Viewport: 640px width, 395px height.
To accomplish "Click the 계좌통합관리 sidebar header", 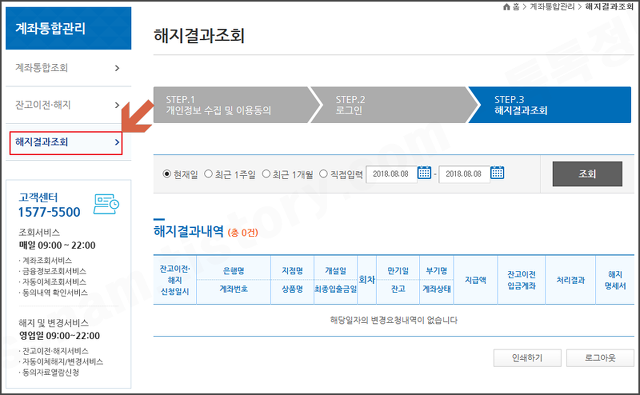I will pos(68,28).
